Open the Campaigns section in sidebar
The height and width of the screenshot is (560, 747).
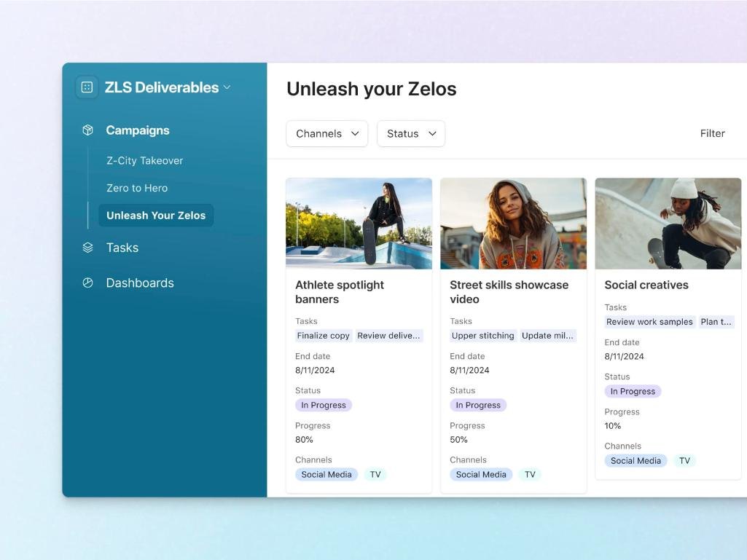point(138,130)
